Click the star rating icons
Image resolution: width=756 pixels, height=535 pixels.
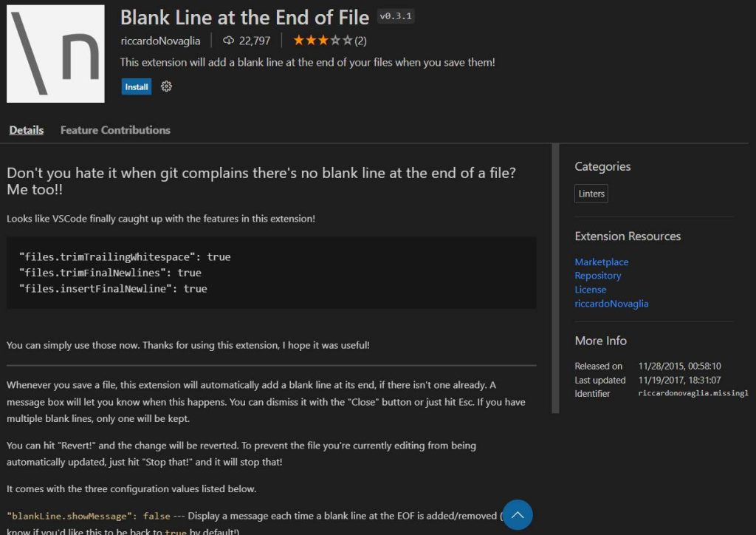pyautogui.click(x=323, y=41)
